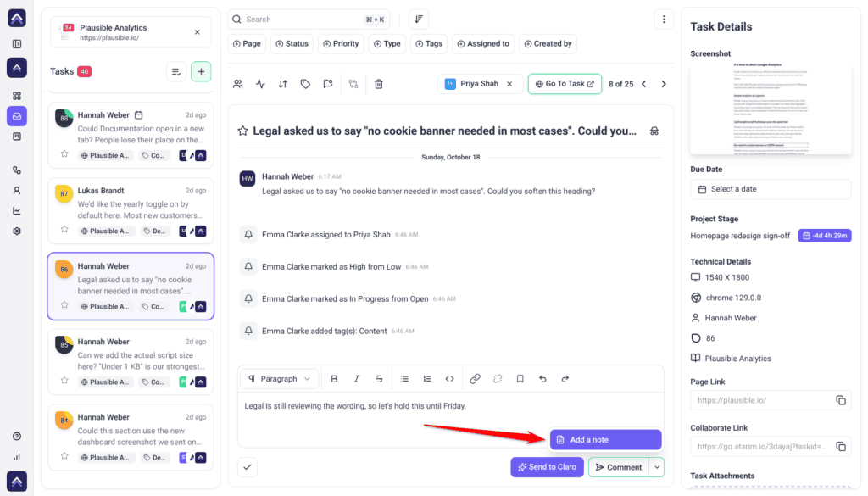Click the priority arrows icon
Image resolution: width=868 pixels, height=496 pixels.
point(283,84)
